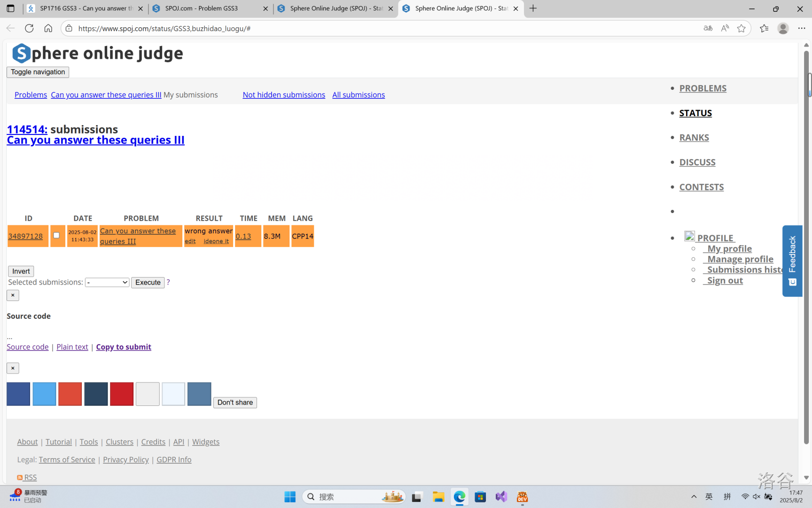This screenshot has height=508, width=812.
Task: Show hidden system tray icons
Action: (x=694, y=497)
